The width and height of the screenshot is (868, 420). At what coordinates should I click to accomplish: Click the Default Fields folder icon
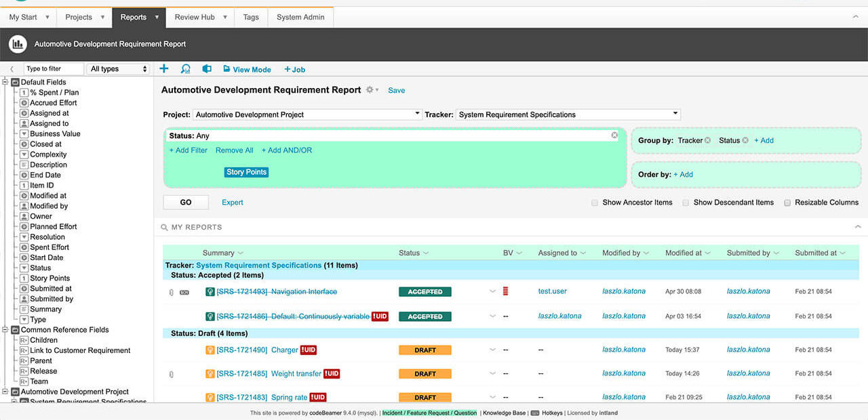[15, 83]
